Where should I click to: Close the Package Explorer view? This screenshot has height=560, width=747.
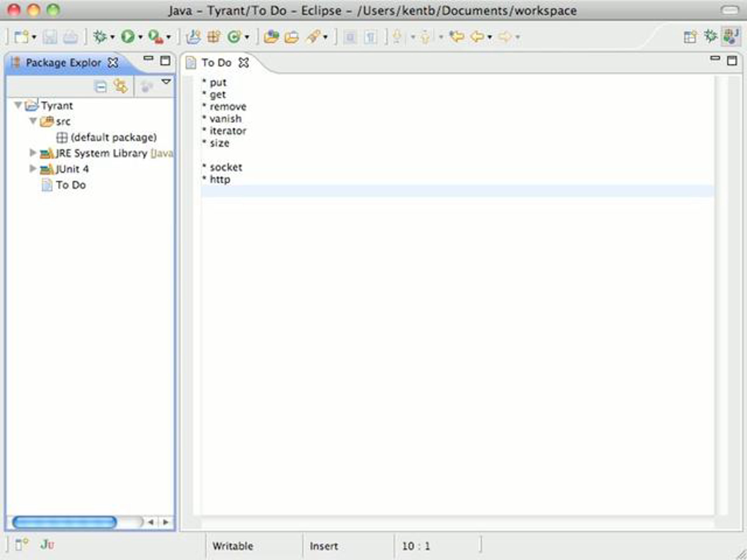click(x=113, y=63)
